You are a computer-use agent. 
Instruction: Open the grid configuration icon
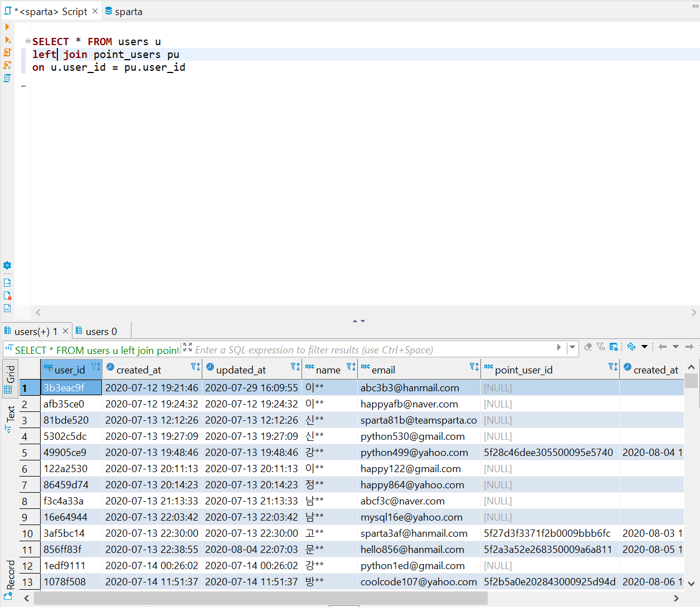[613, 347]
